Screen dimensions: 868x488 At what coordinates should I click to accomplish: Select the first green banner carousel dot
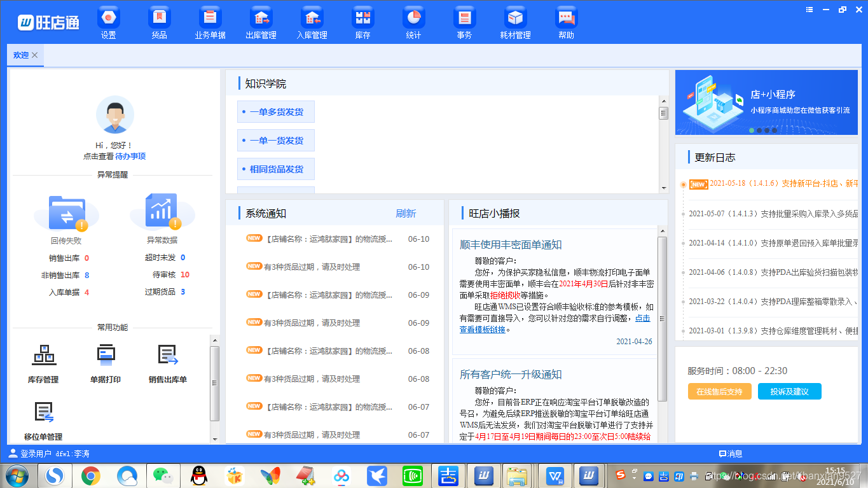coord(752,130)
